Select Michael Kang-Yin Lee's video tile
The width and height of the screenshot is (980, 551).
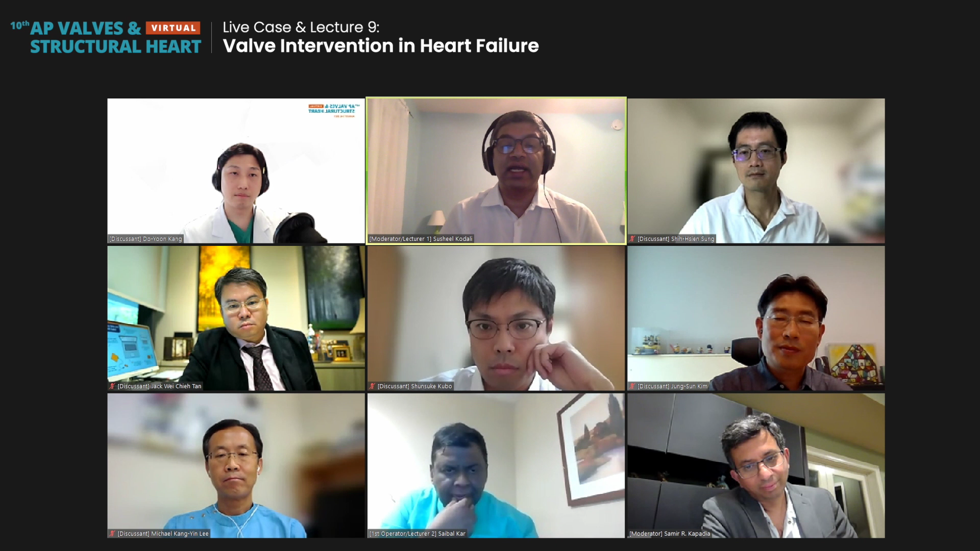point(236,466)
